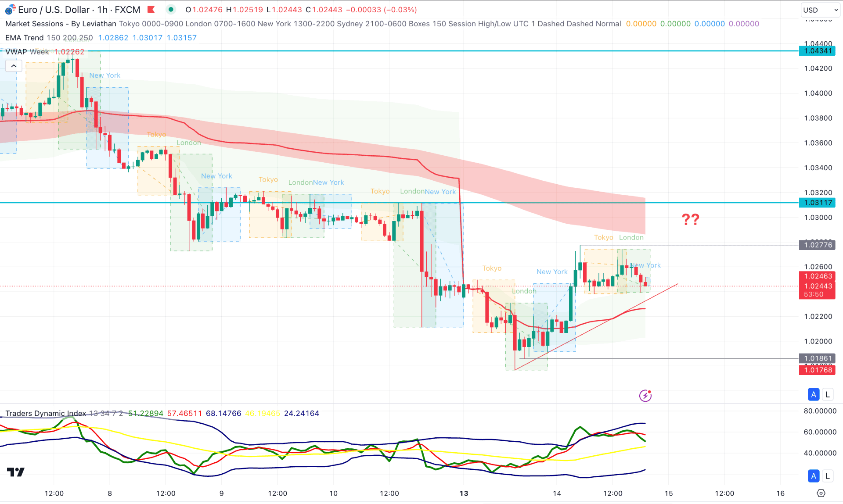
Task: Click the Euro/USD symbol flag icon
Action: (10, 10)
